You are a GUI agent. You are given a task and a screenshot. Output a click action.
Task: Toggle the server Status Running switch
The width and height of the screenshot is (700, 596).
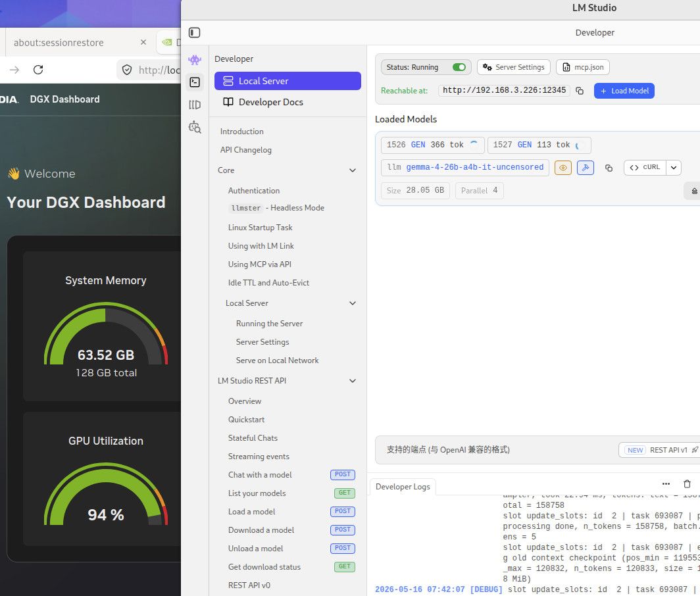point(459,67)
